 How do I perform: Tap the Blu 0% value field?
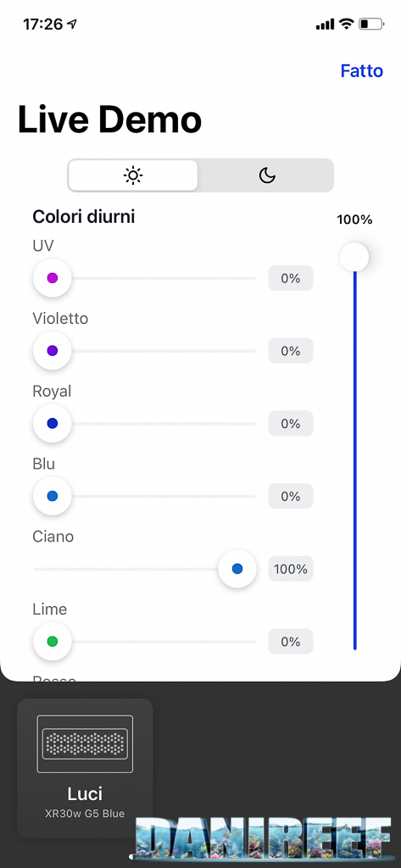tap(291, 496)
